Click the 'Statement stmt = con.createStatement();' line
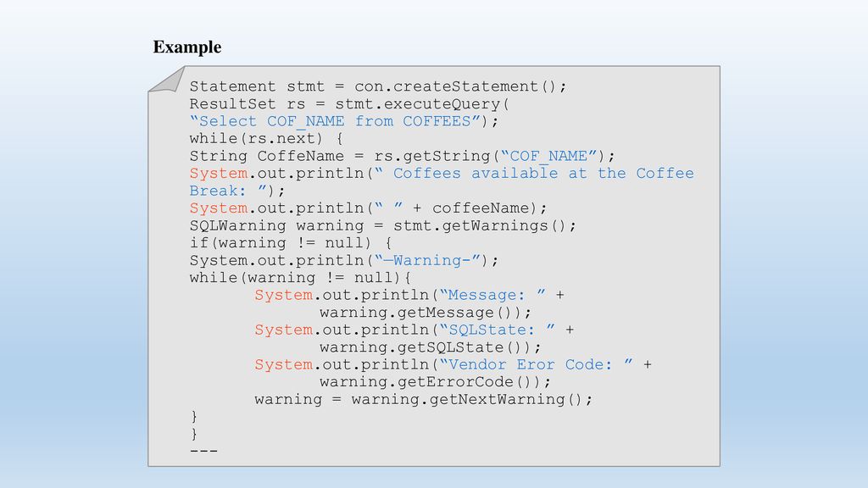The width and height of the screenshot is (868, 488). click(378, 87)
